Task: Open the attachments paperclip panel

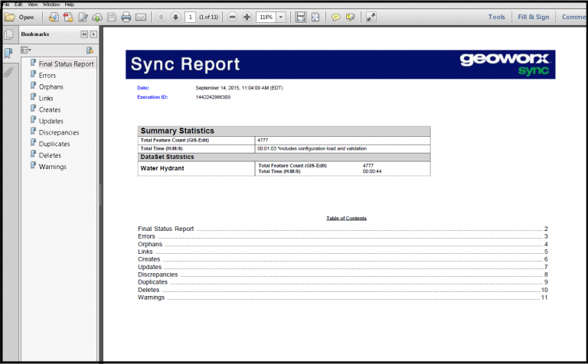Action: point(8,72)
